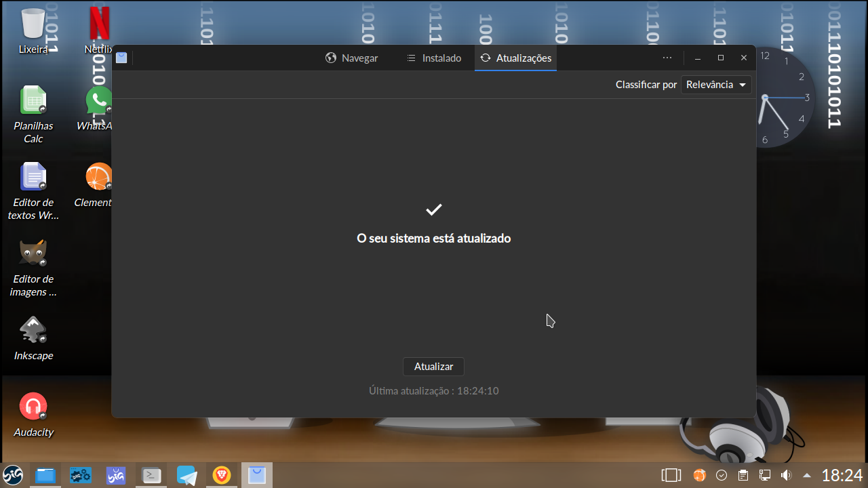This screenshot has width=868, height=488.
Task: Open Telegram from the taskbar
Action: coord(186,475)
